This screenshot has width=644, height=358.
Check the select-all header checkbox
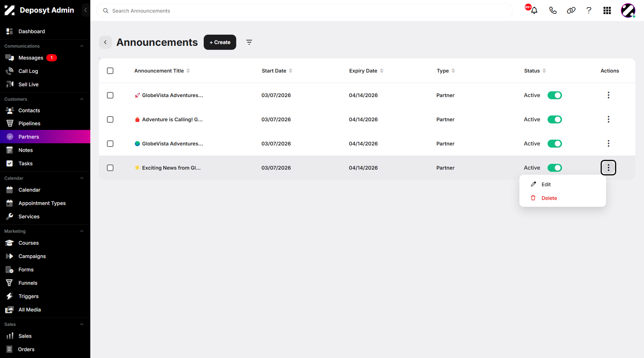click(110, 71)
